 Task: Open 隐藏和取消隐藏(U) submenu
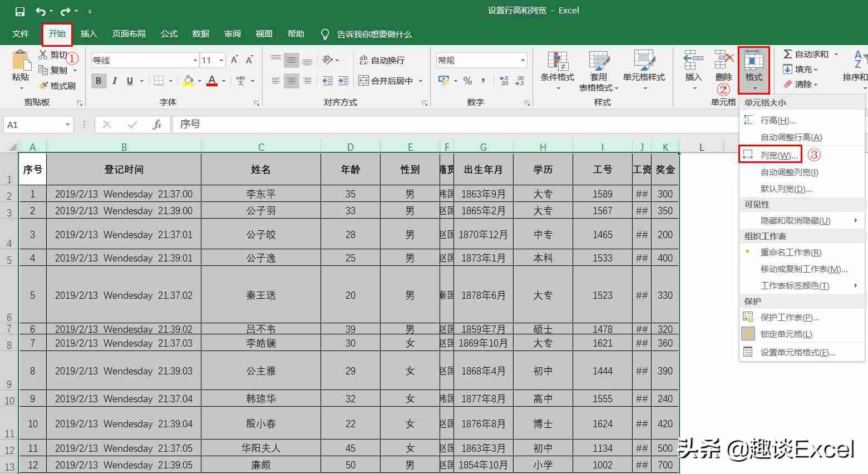(802, 220)
